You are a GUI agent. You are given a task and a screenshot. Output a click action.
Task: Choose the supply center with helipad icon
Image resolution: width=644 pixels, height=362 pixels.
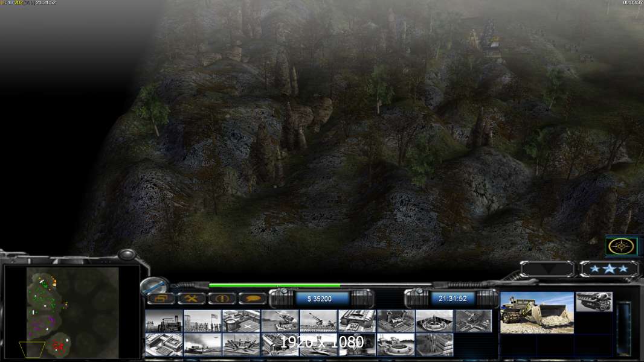pos(241,321)
